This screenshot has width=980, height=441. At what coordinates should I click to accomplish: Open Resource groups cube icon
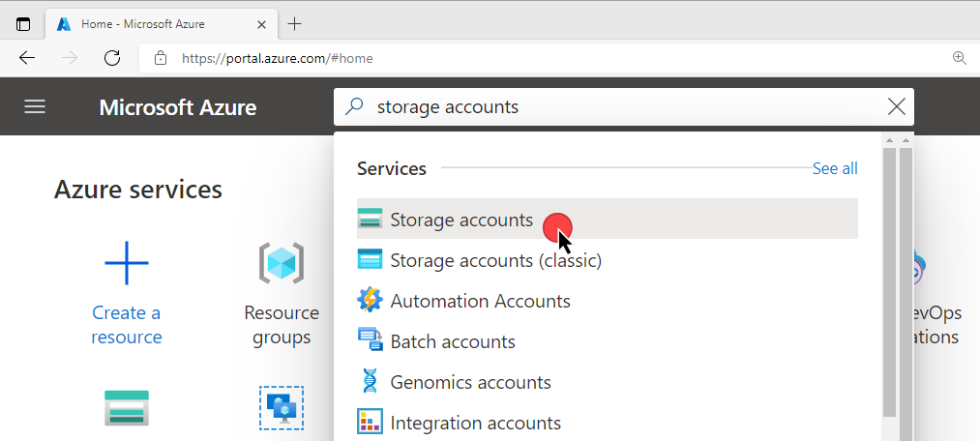tap(282, 263)
